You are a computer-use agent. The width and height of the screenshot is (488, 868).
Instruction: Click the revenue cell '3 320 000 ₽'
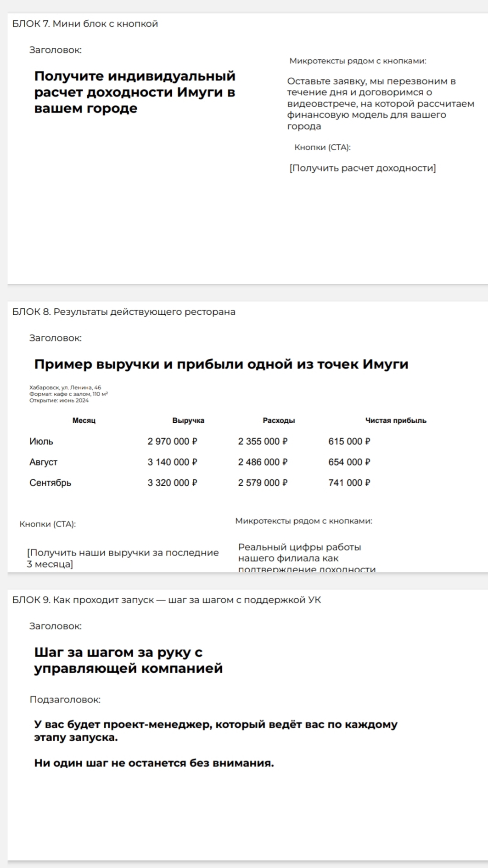pyautogui.click(x=172, y=483)
